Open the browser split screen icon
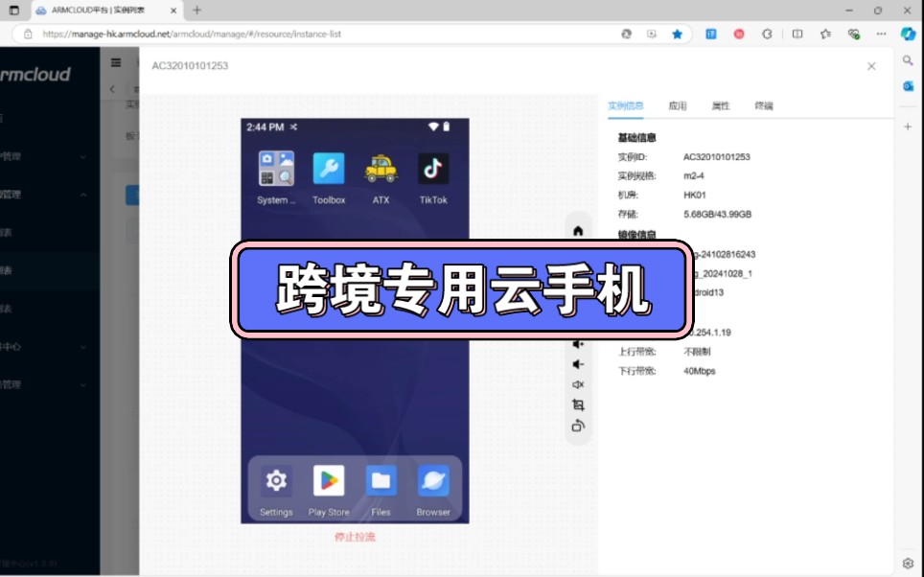This screenshot has width=924, height=577. pos(797,35)
